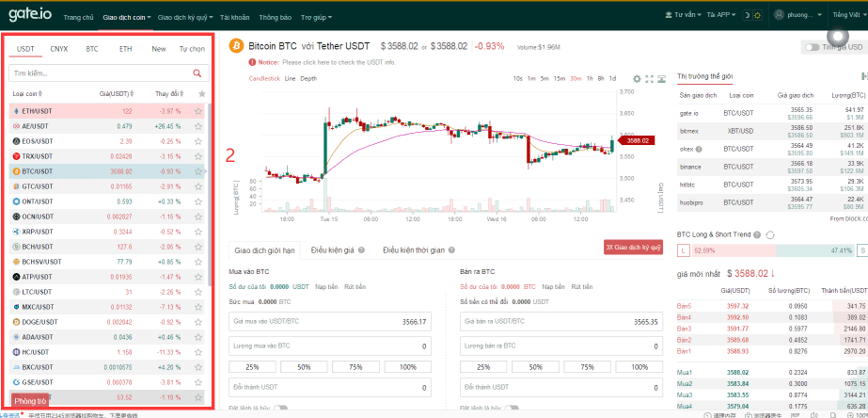Image resolution: width=868 pixels, height=418 pixels.
Task: Switch to Tự chọn tab
Action: pos(192,49)
